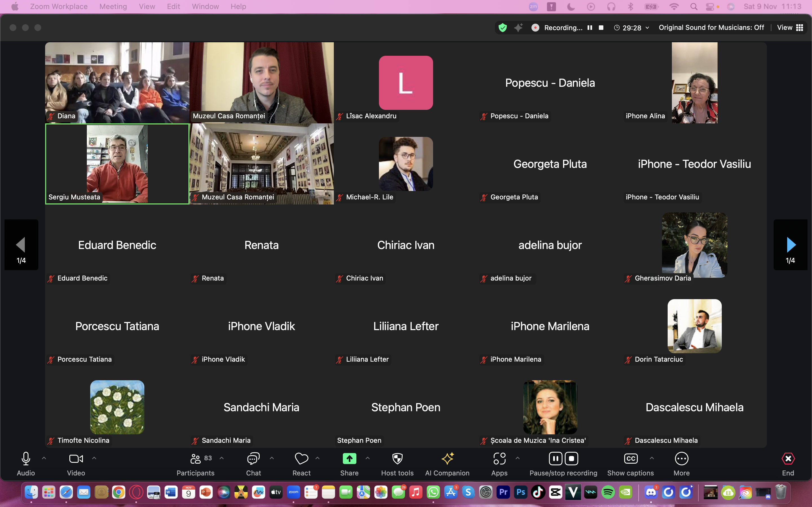This screenshot has width=812, height=507.
Task: Pause recording in bottom toolbar
Action: point(556,459)
